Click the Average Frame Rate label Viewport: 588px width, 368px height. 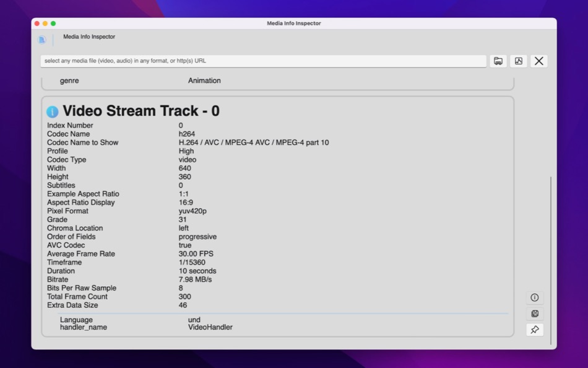point(81,254)
